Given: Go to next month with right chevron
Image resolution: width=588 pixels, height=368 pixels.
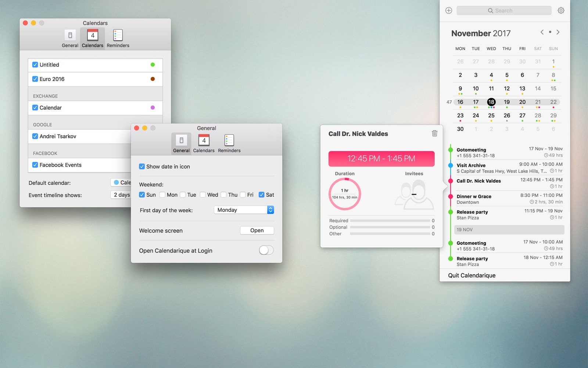Looking at the screenshot, I should 558,32.
